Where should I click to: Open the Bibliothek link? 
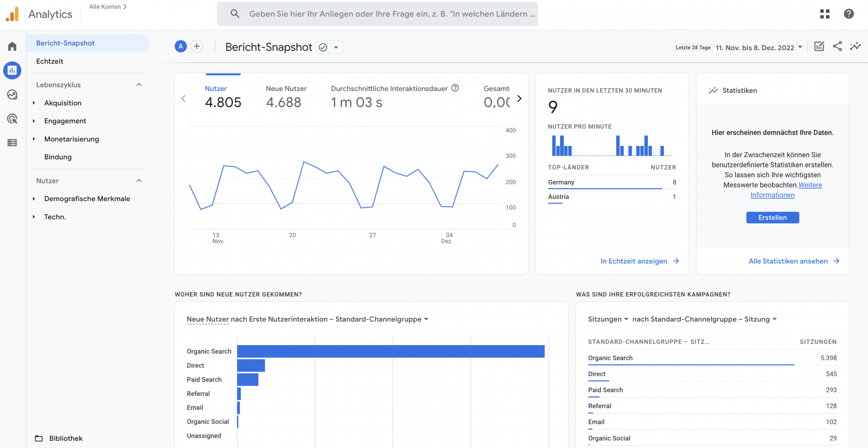click(66, 438)
